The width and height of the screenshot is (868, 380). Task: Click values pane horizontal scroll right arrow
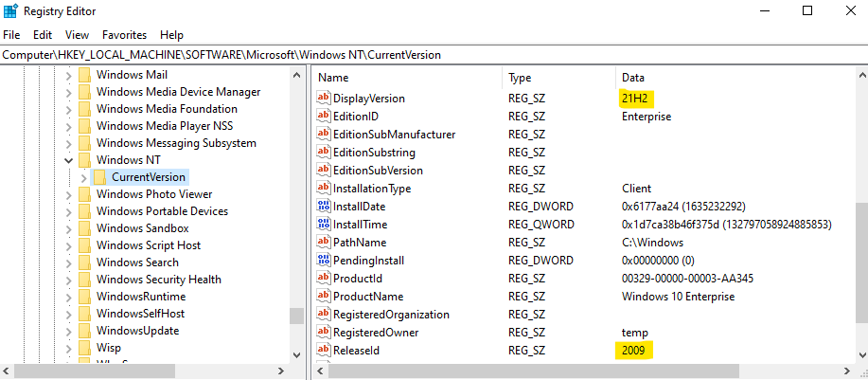(x=847, y=371)
